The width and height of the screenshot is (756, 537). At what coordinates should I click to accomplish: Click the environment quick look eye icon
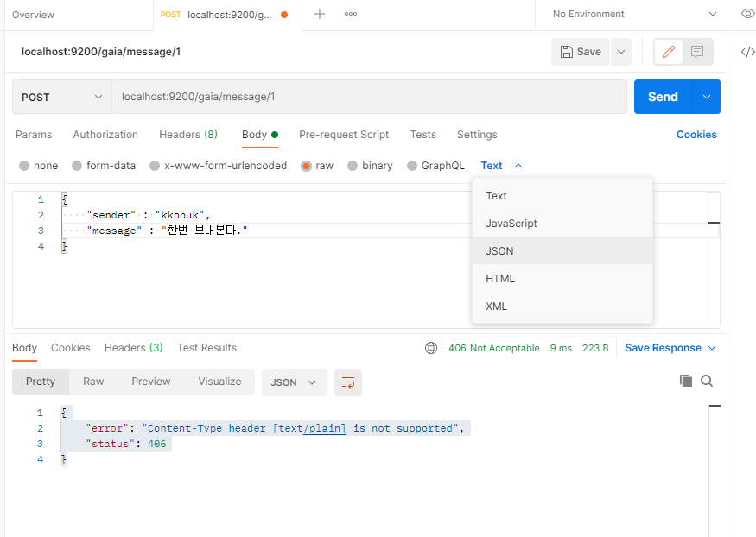coord(748,14)
